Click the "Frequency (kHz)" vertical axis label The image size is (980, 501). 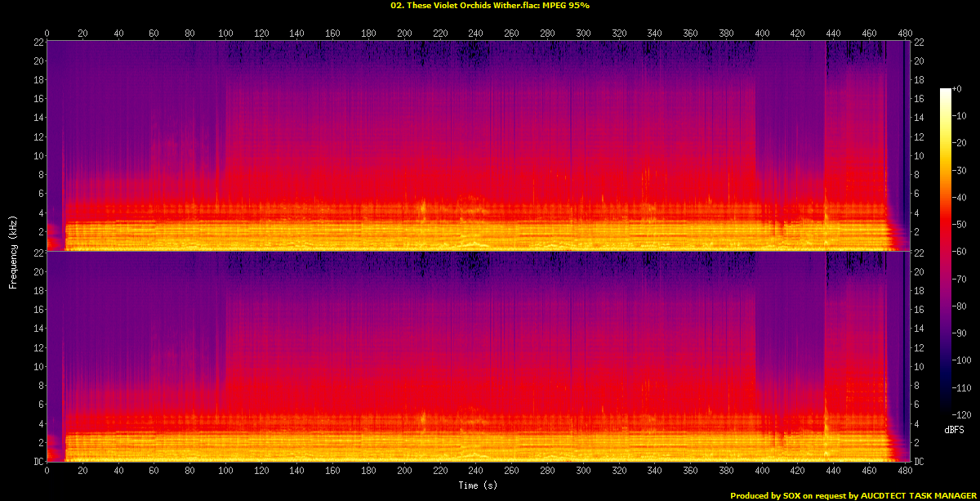coord(13,251)
